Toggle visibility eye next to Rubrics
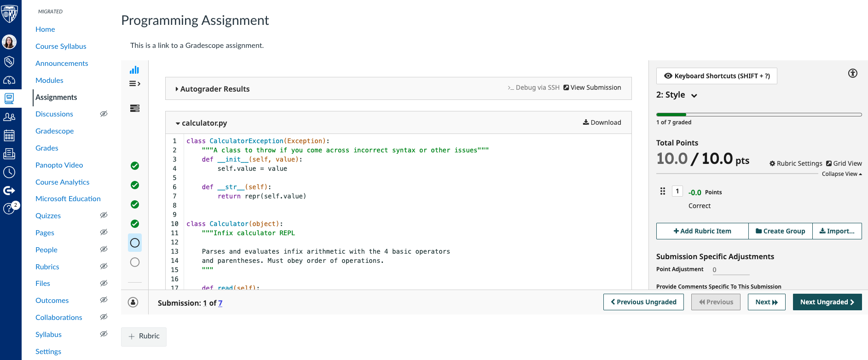Screen dimensions: 868x360 tap(104, 266)
